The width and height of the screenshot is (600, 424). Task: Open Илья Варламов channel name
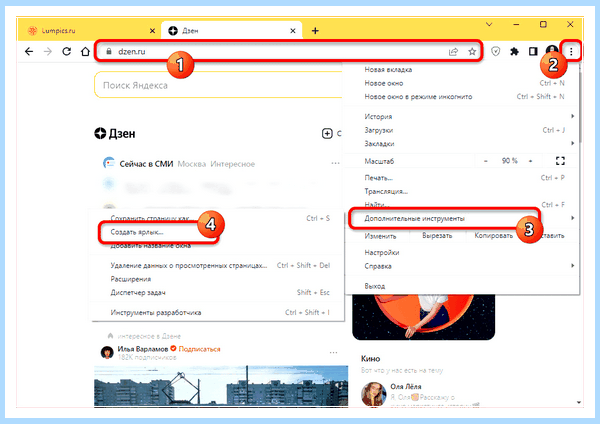[143, 349]
